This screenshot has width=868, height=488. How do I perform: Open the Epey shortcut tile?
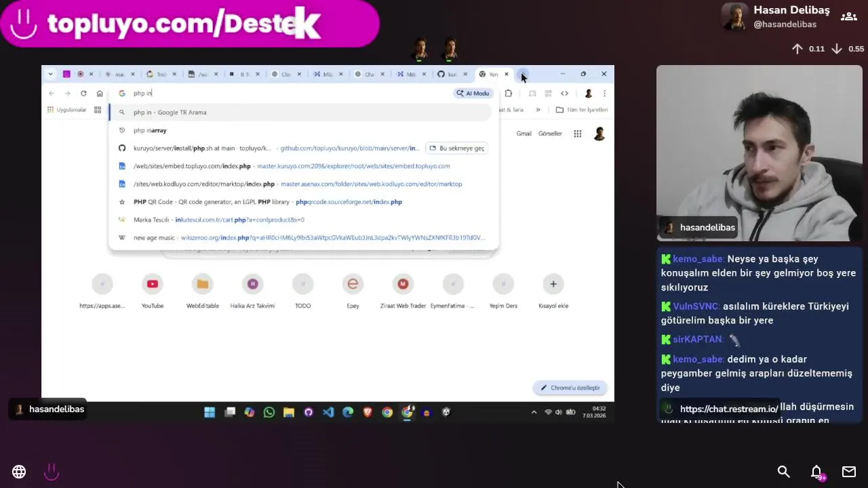tap(353, 291)
